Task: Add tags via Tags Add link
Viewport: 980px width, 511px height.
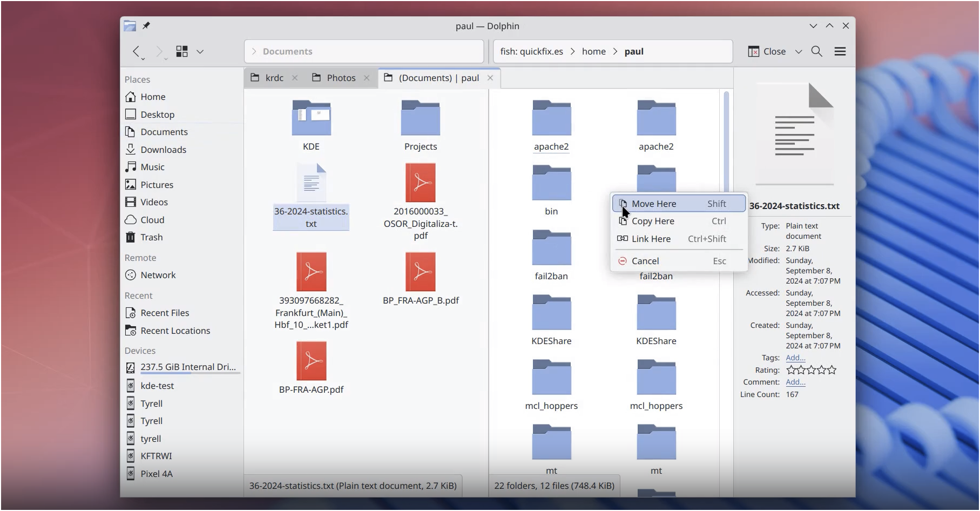Action: coord(795,358)
